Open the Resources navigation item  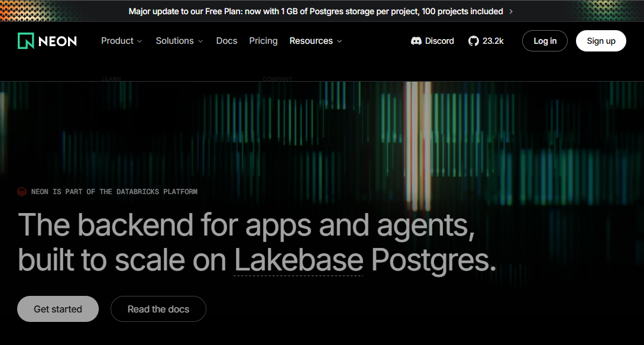click(316, 41)
